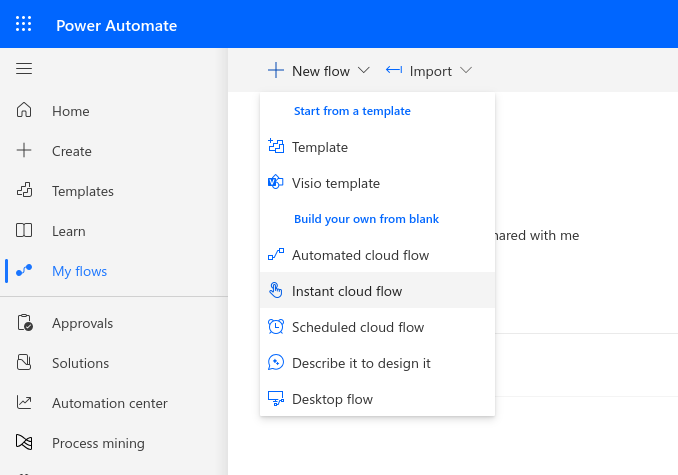The width and height of the screenshot is (678, 475).
Task: Click the Process mining icon
Action: tap(24, 442)
